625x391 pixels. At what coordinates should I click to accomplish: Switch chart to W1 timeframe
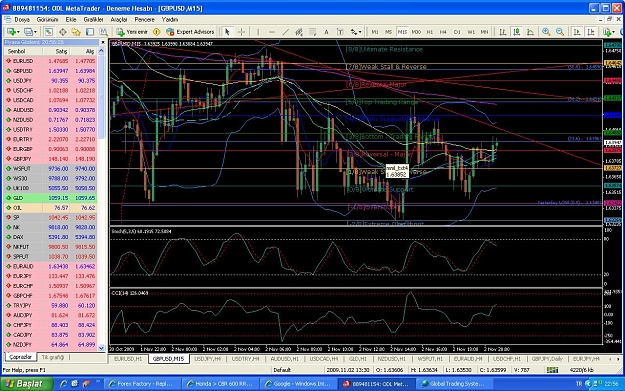point(471,32)
